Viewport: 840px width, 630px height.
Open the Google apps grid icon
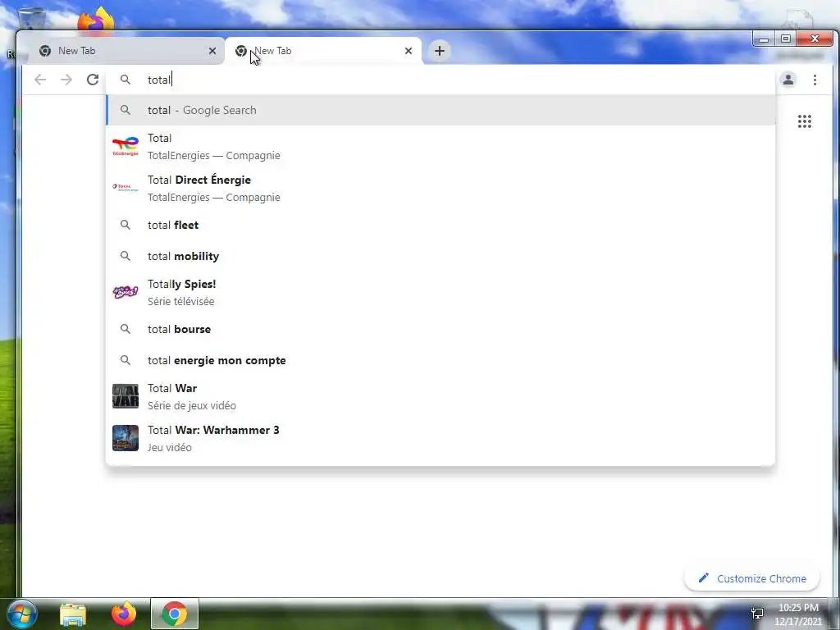(x=805, y=121)
